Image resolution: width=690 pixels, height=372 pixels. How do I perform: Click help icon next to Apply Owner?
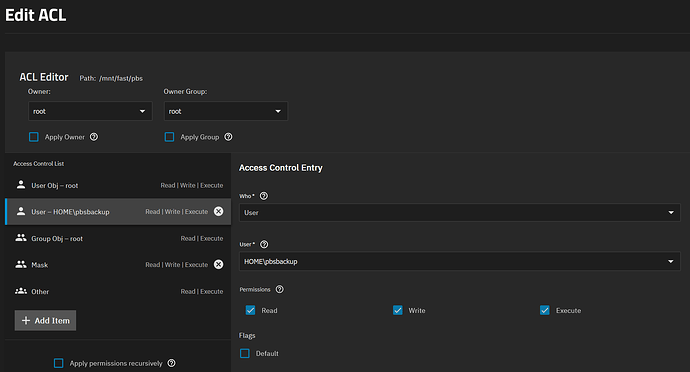94,137
